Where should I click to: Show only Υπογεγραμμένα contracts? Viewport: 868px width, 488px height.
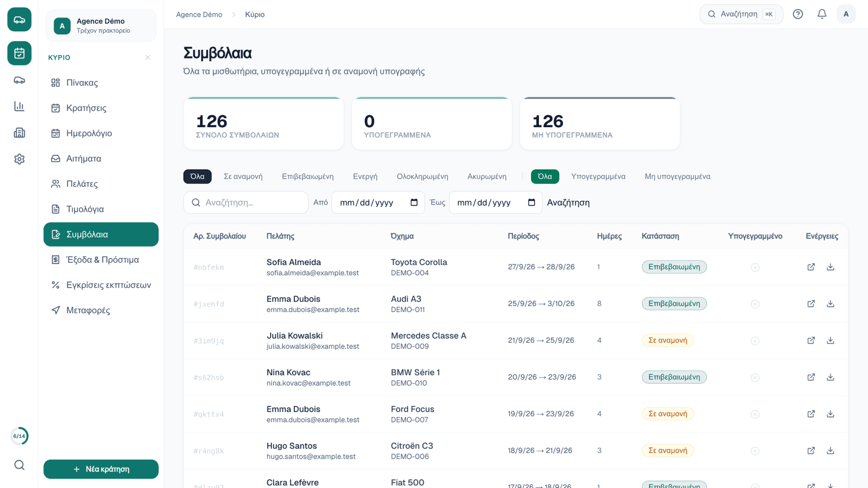[x=598, y=177]
